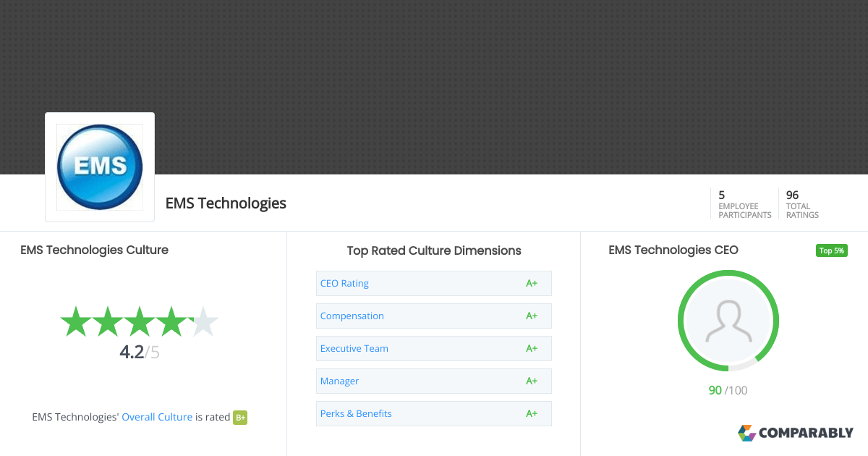The height and width of the screenshot is (456, 868).
Task: Click the third star in the culture rating
Action: [140, 321]
